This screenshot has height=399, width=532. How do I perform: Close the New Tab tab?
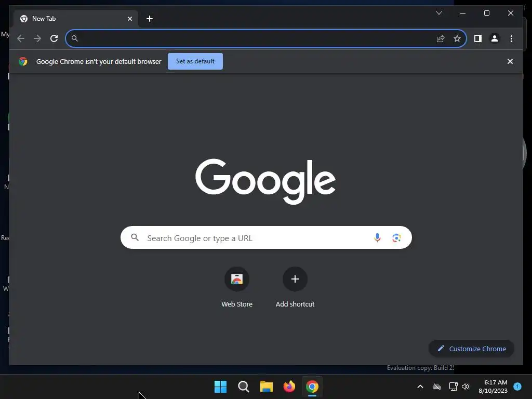click(129, 19)
